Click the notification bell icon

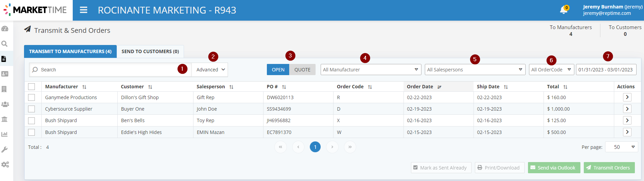563,10
